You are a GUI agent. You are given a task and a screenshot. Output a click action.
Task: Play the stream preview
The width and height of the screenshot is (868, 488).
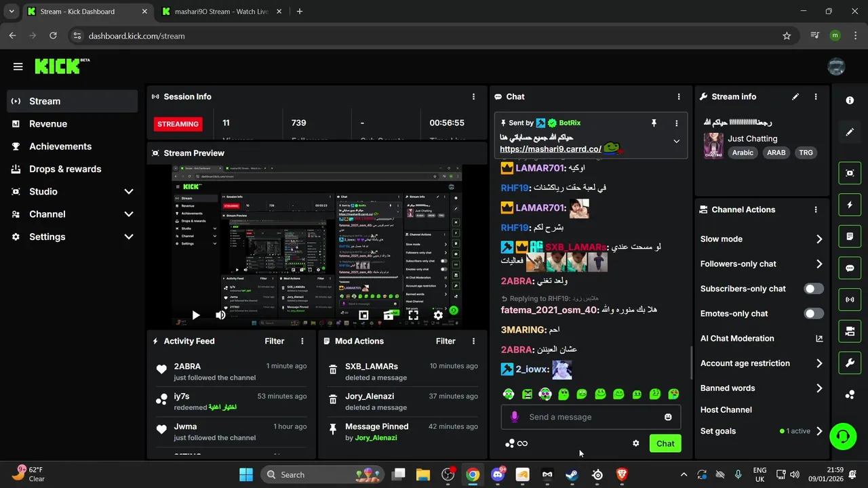[195, 315]
